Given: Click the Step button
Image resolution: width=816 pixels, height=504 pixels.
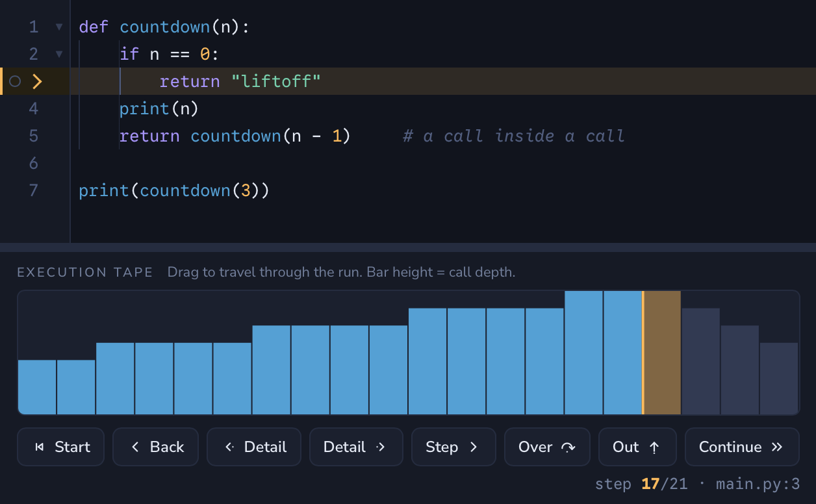Looking at the screenshot, I should [453, 447].
